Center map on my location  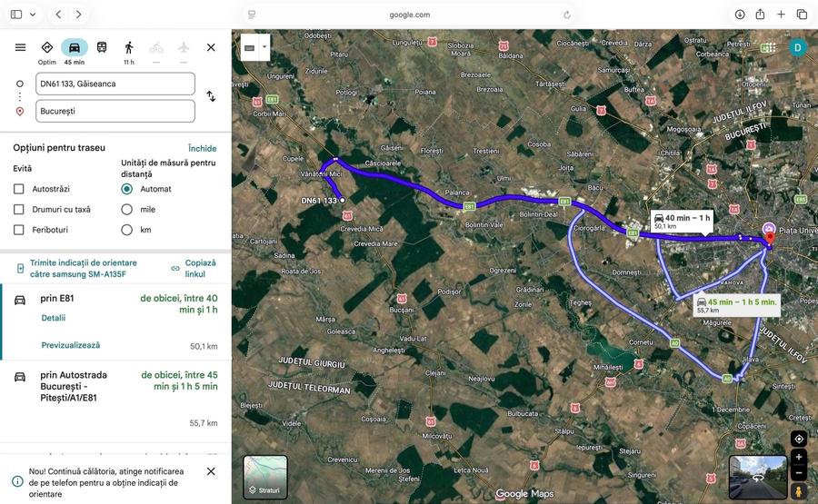tap(799, 440)
